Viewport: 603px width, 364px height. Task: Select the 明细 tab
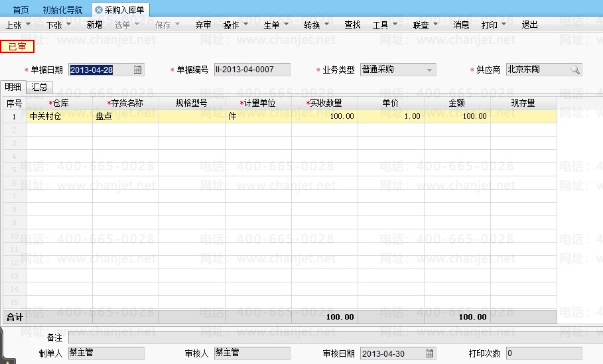pos(13,87)
